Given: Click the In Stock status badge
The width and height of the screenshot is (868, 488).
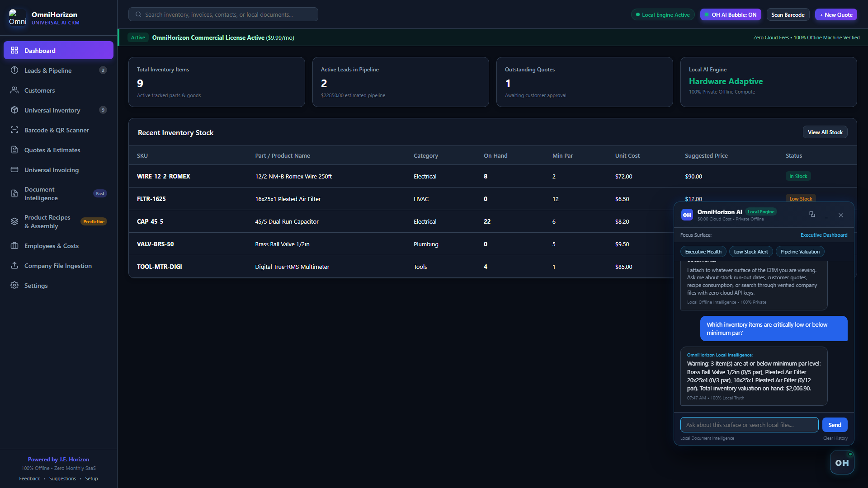Looking at the screenshot, I should [x=798, y=176].
